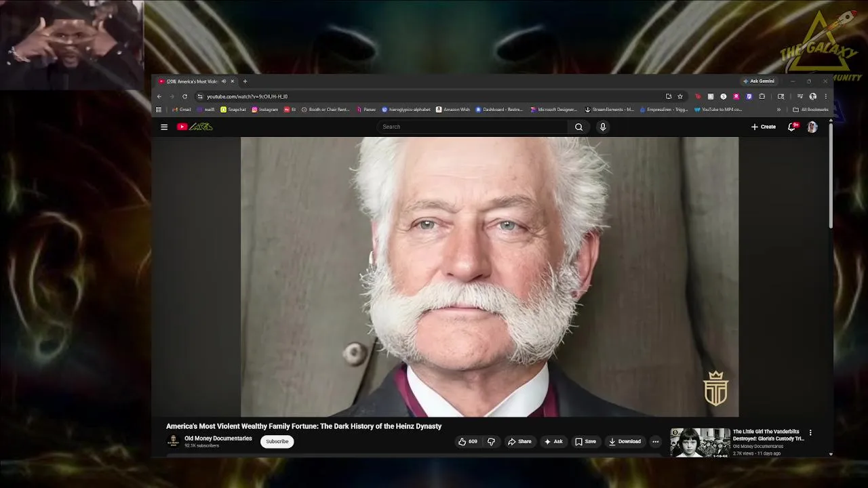This screenshot has height=488, width=868.
Task: Open more actions ellipsis under video
Action: (x=655, y=441)
